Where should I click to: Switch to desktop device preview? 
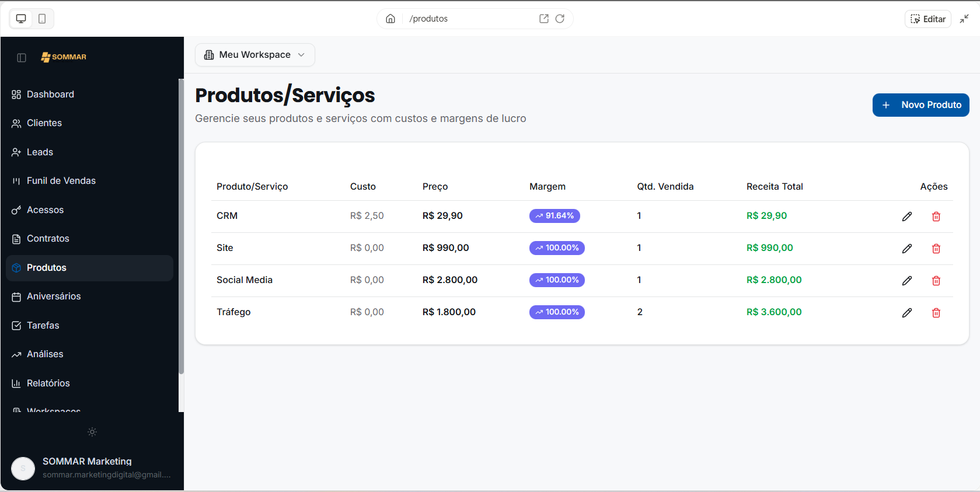[x=21, y=19]
